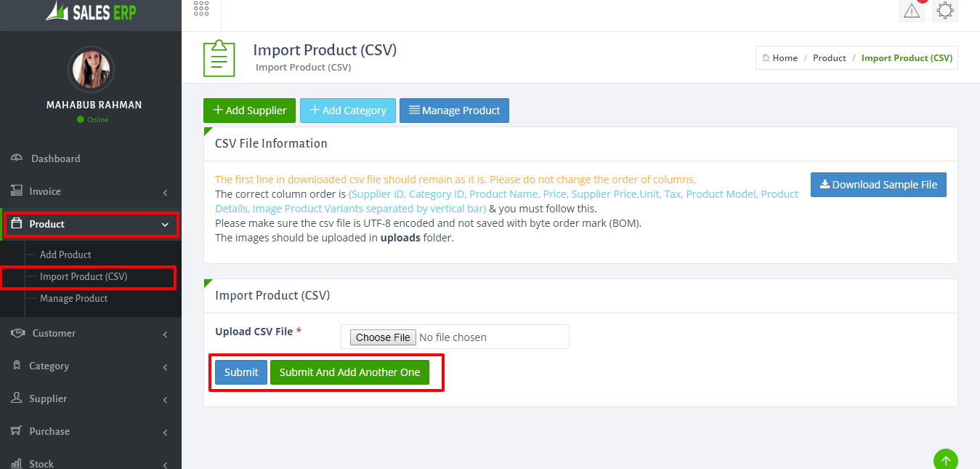Open Manage Product submenu item

[x=73, y=298]
